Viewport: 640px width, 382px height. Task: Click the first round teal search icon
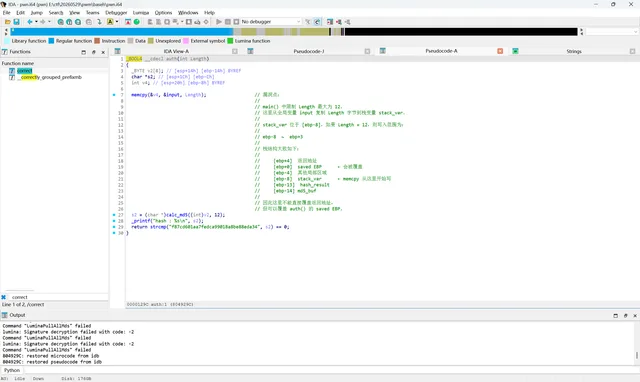[60, 22]
